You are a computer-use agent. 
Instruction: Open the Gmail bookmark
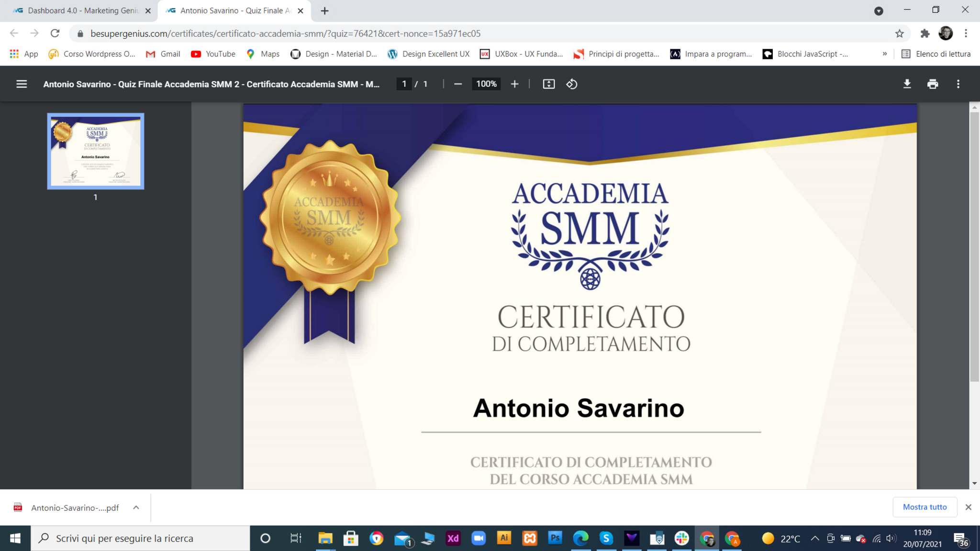163,54
